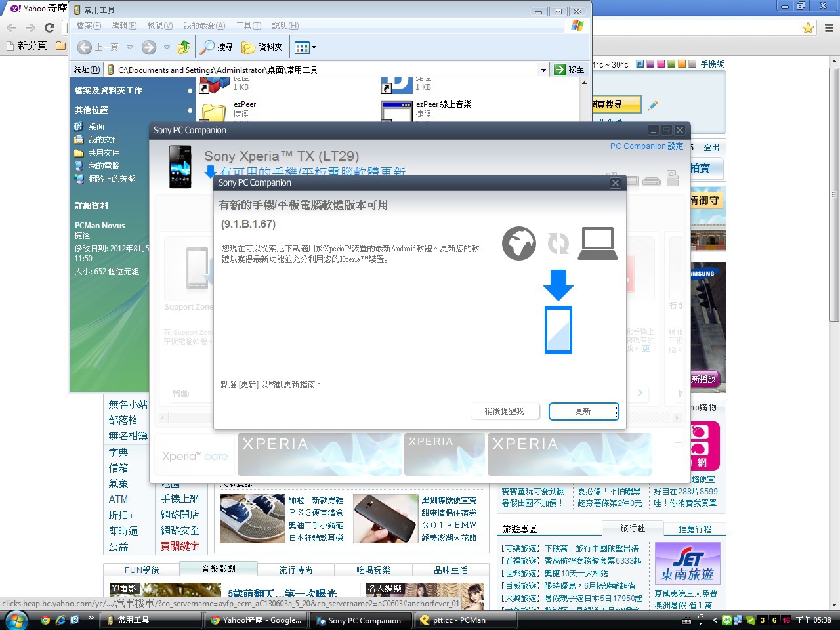Click the memory card icon in PC Companion

pyautogui.click(x=672, y=177)
